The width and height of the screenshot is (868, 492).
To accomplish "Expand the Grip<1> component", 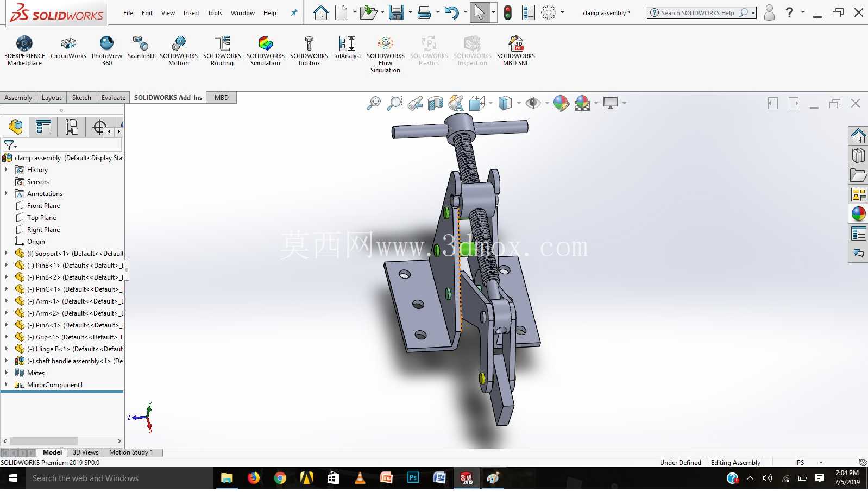I will pos(7,337).
